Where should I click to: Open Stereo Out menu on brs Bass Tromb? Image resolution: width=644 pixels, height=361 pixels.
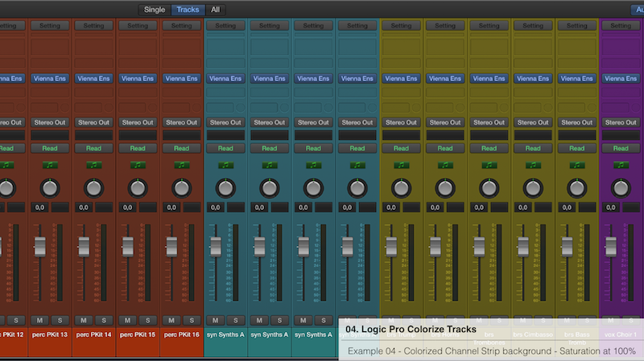pyautogui.click(x=577, y=122)
